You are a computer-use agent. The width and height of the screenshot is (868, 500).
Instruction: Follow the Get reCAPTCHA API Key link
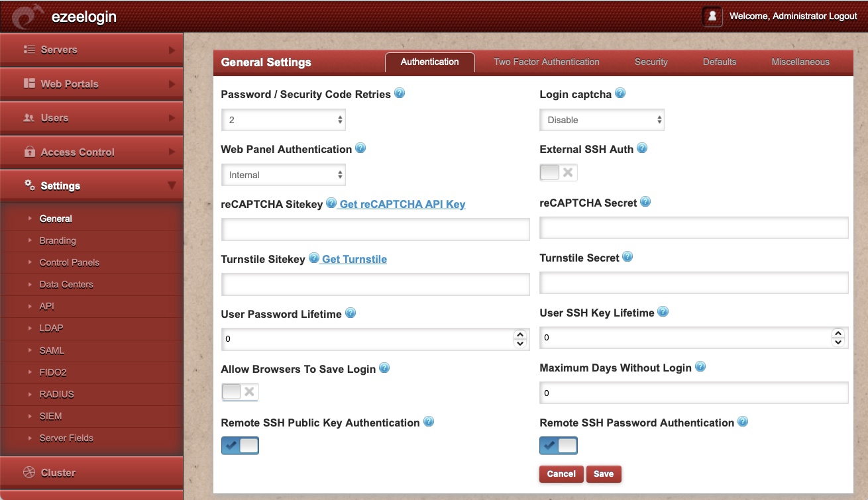point(402,204)
